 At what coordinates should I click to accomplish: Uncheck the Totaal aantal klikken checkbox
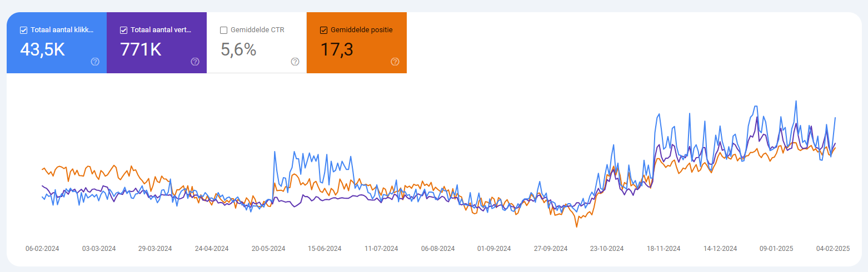click(24, 30)
